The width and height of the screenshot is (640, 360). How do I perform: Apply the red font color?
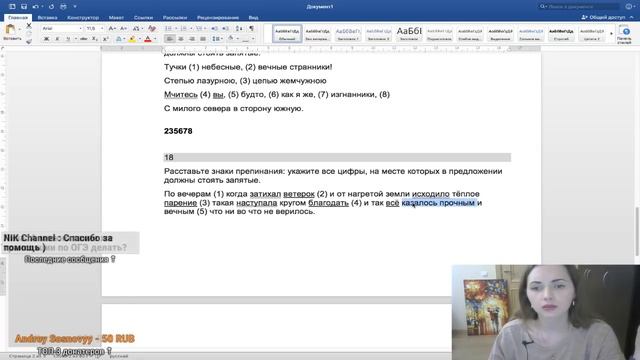[x=148, y=39]
